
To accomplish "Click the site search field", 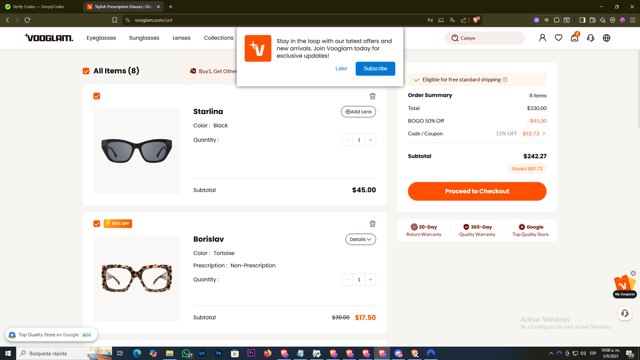I will tap(484, 38).
